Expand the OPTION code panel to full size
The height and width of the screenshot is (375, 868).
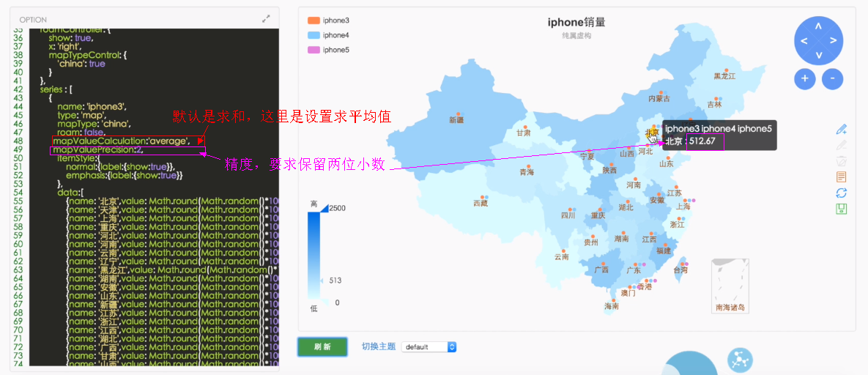point(267,19)
